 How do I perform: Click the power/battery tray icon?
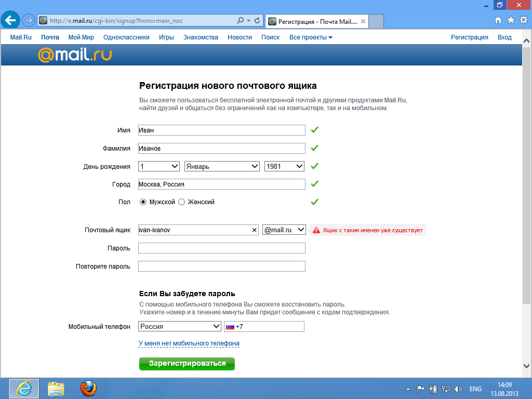click(433, 389)
